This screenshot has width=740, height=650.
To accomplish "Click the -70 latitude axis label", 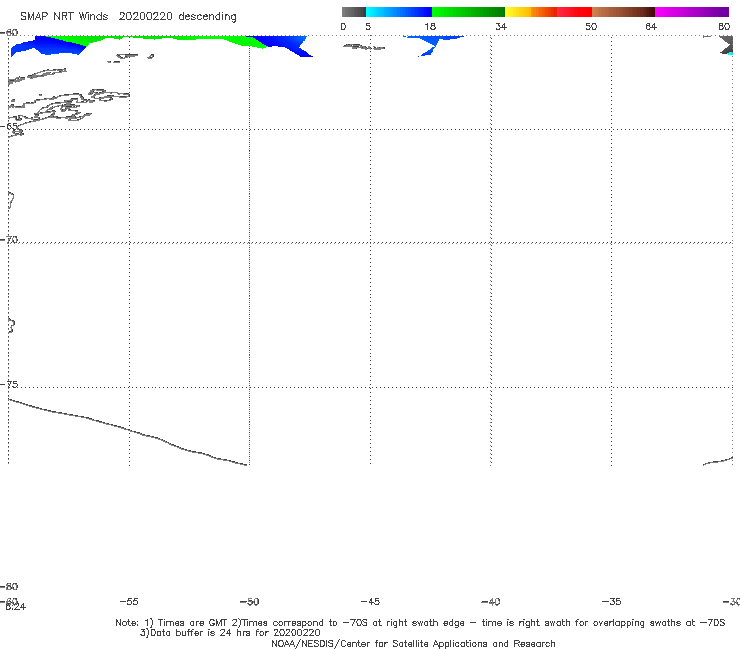I will coord(9,240).
